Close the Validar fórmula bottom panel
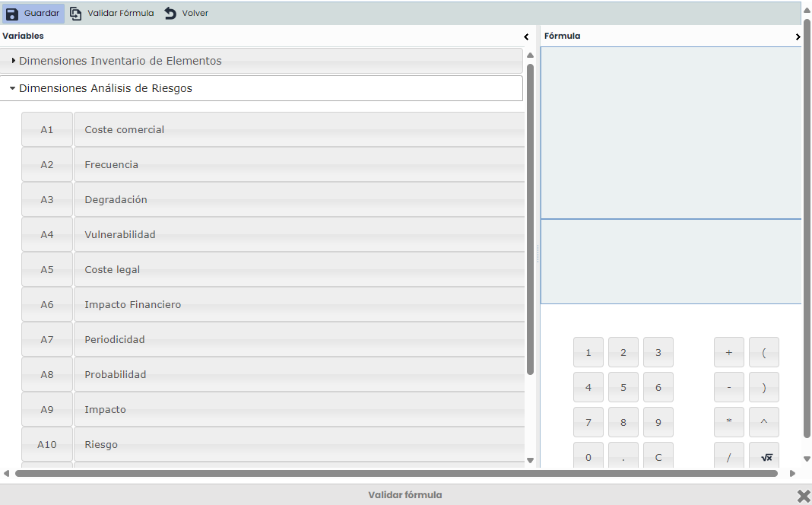Screen dimensions: 812x505 click(804, 496)
